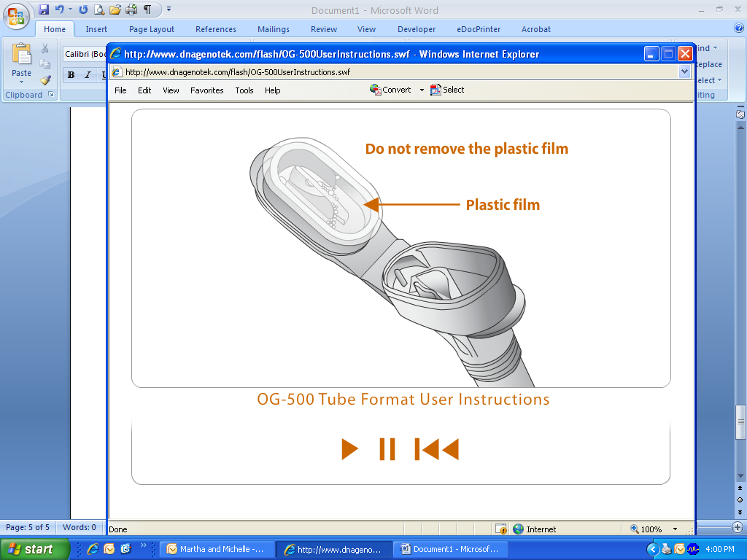Expand the IE zoom level dropdown arrow
This screenshot has width=747, height=560.
(x=675, y=529)
